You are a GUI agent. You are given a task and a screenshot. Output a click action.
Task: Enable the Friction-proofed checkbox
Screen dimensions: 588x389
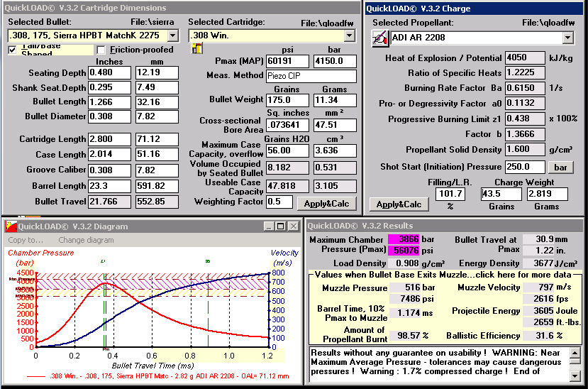(101, 50)
